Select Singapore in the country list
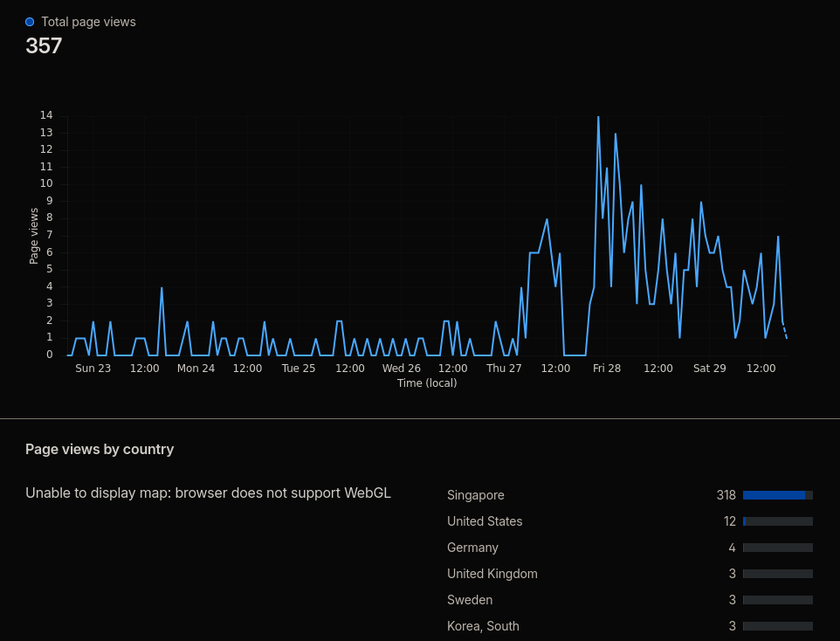 pos(476,495)
